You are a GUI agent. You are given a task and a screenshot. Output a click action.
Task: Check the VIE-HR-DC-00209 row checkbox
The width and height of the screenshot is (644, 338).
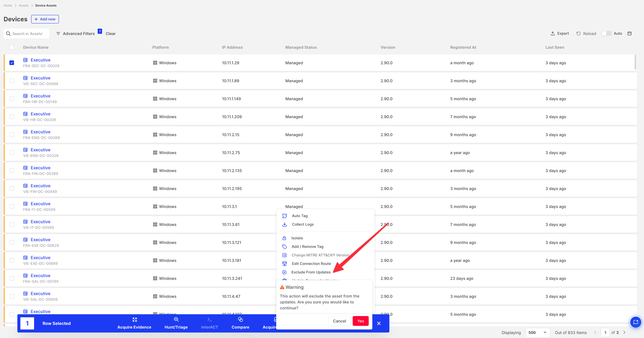coord(12,117)
